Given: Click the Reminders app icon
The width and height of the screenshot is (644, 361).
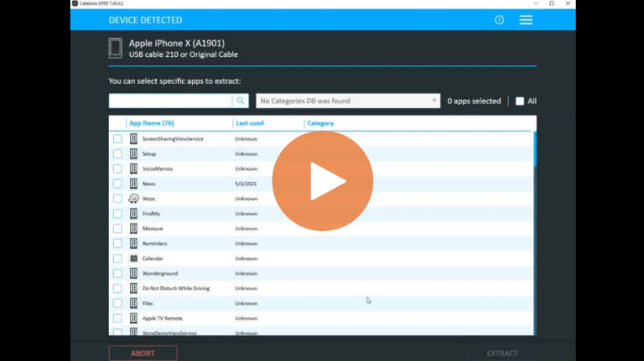Looking at the screenshot, I should coord(133,244).
